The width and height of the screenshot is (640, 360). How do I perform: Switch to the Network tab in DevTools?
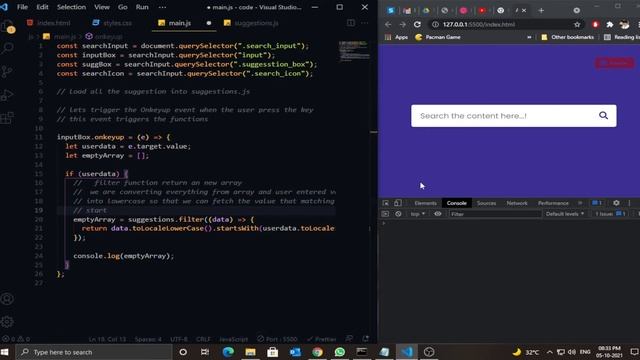click(517, 203)
